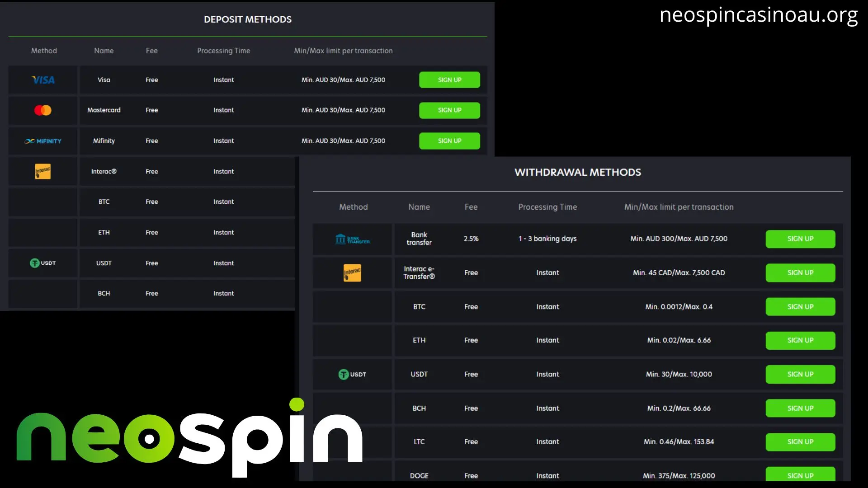Select the Interac® name in deposit table
The height and width of the screenshot is (488, 868).
(104, 172)
